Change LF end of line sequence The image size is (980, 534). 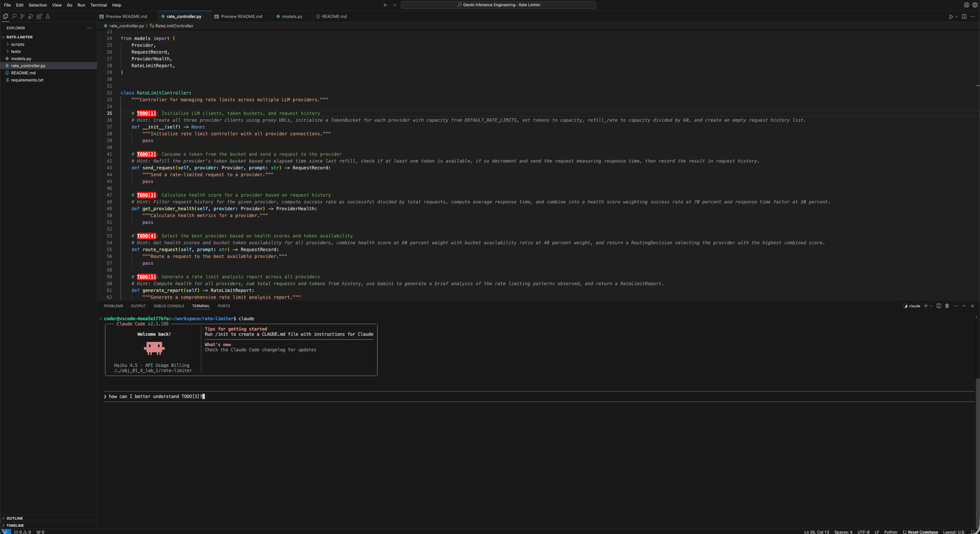point(877,532)
